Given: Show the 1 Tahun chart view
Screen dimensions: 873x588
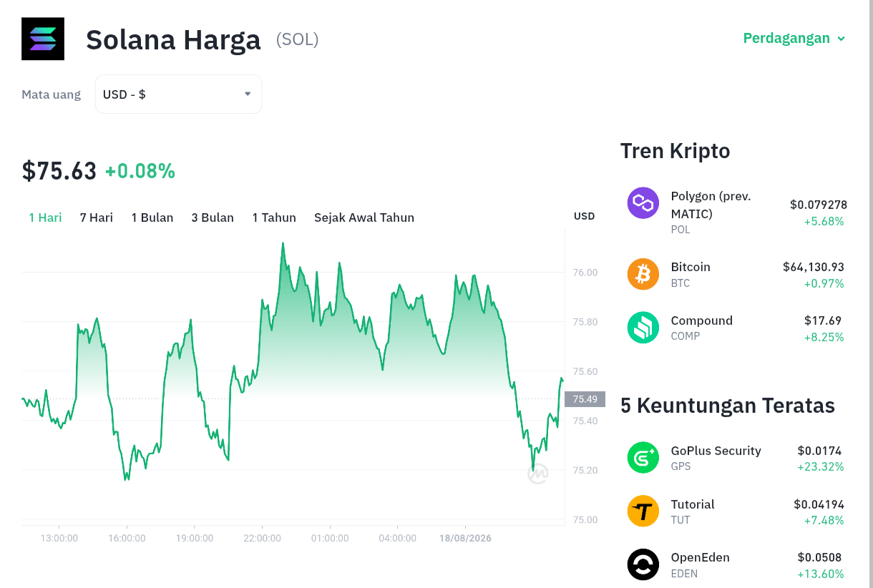Looking at the screenshot, I should click(x=274, y=217).
